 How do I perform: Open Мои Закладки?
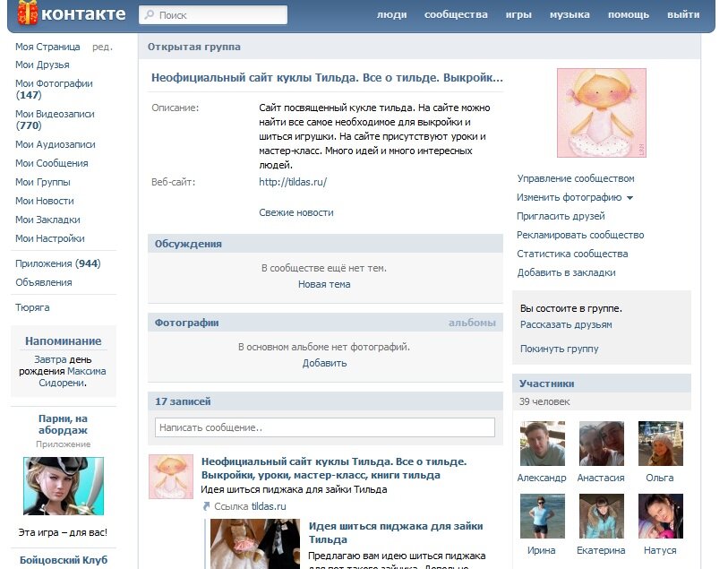coord(47,220)
